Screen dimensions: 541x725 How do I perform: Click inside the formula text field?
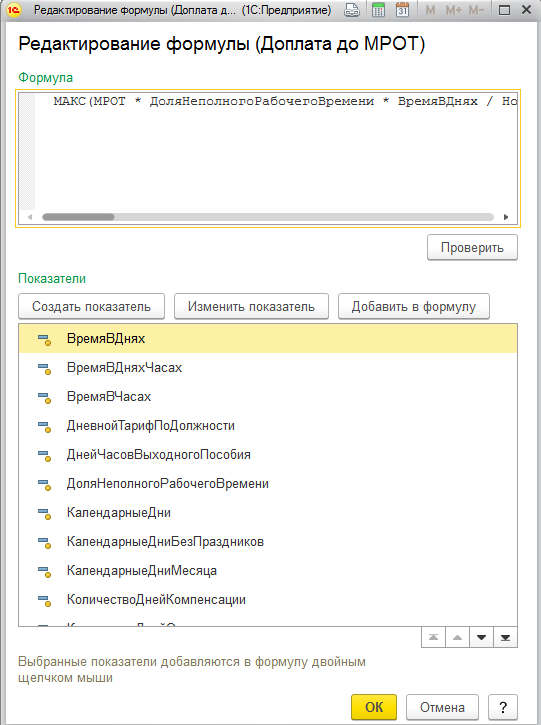[x=275, y=153]
